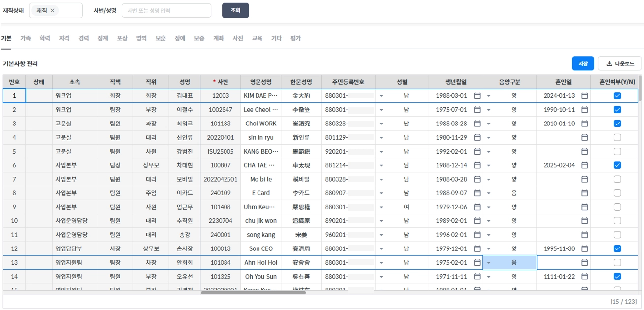Check married checkbox for 모바일
Image resolution: width=644 pixels, height=310 pixels.
point(617,179)
